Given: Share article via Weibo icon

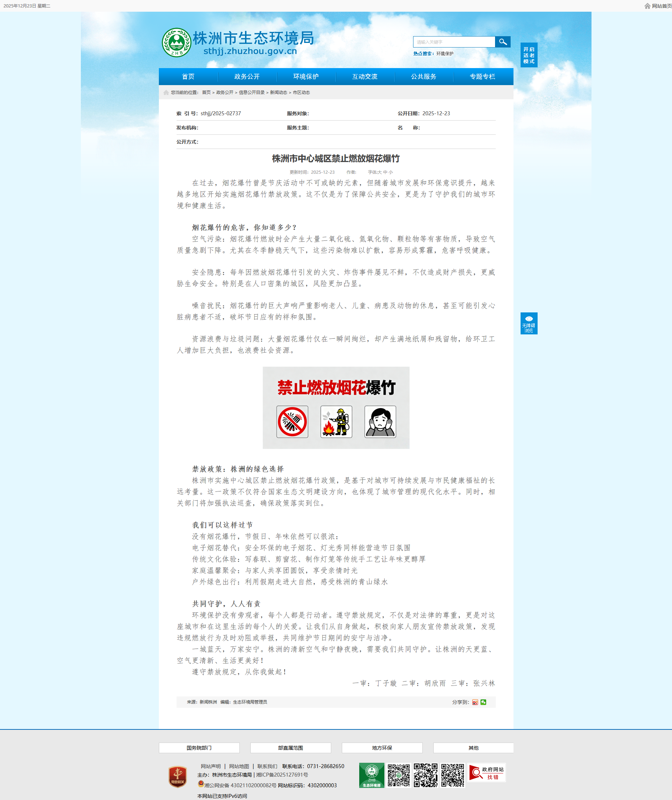Looking at the screenshot, I should (x=475, y=702).
